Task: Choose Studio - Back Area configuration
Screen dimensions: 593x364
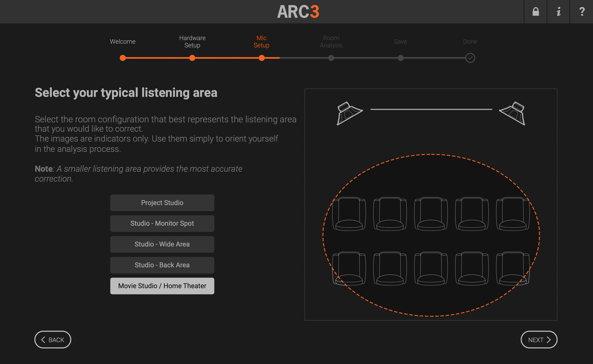Action: coord(162,265)
